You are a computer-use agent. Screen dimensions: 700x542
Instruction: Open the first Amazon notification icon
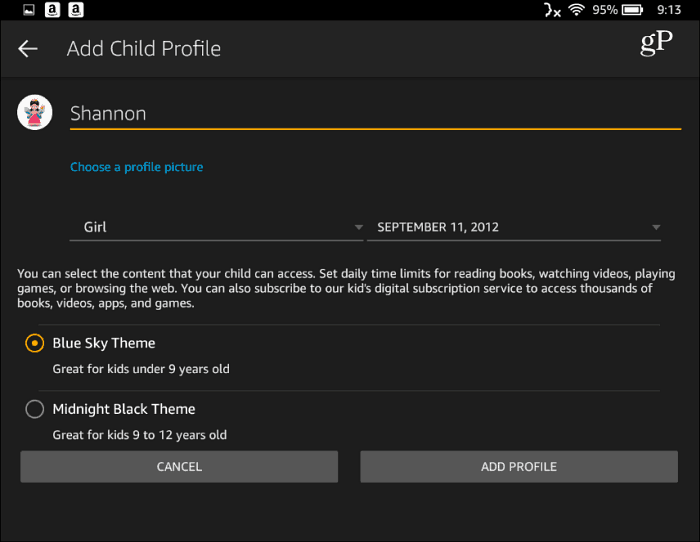52,10
